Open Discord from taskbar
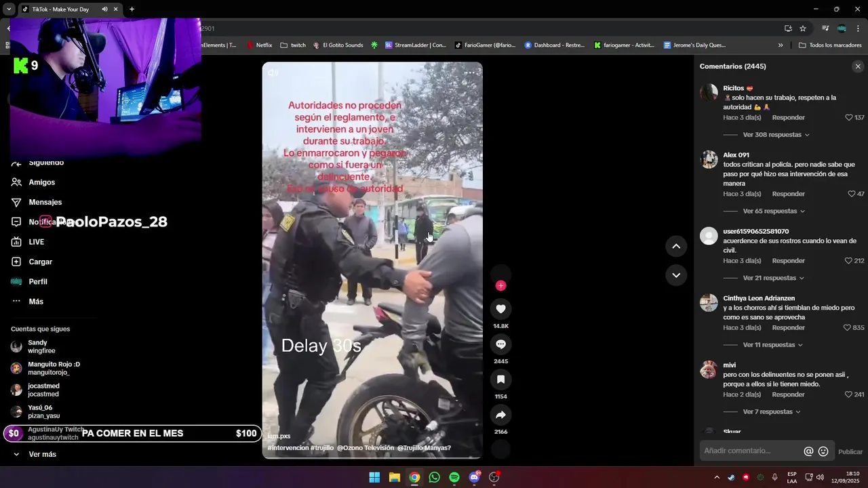868x488 pixels. click(x=474, y=477)
